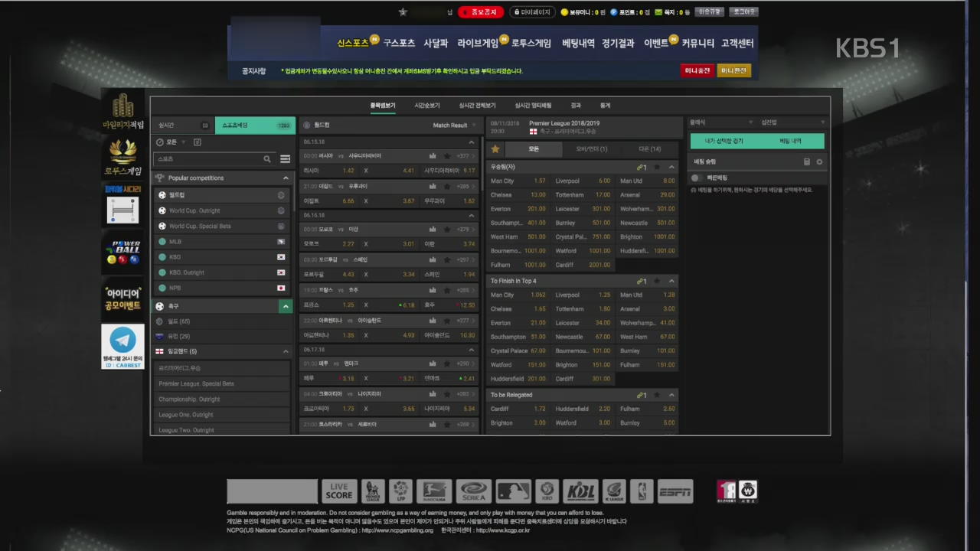Screen dimensions: 980x551
Task: Open statistics chart icon for 포르투갈 match
Action: click(x=433, y=260)
